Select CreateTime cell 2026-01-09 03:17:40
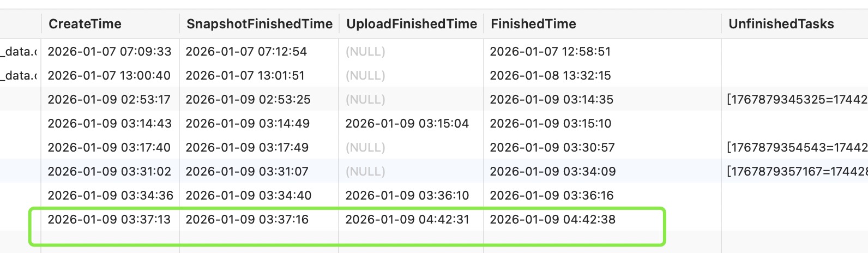The width and height of the screenshot is (868, 253). (x=110, y=148)
